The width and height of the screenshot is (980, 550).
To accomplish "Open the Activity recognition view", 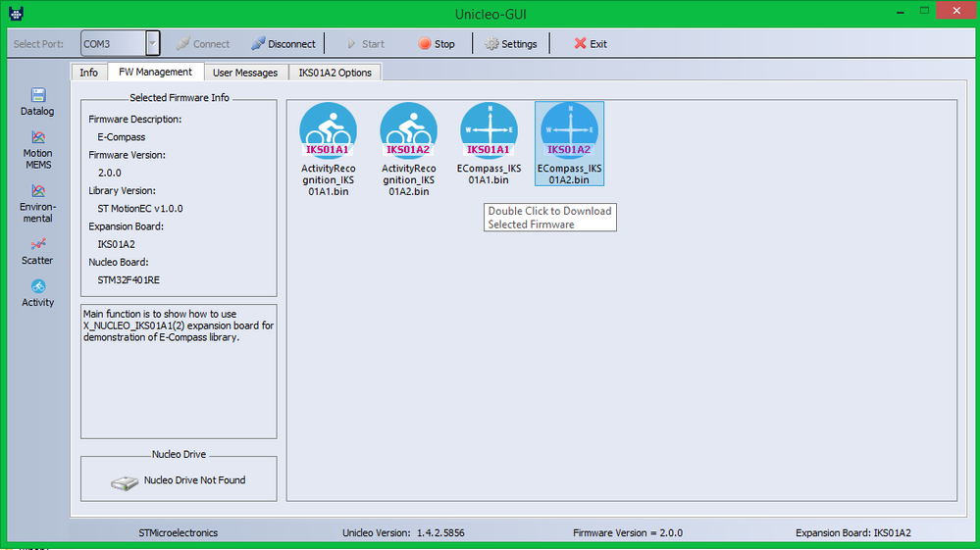I will (x=37, y=293).
